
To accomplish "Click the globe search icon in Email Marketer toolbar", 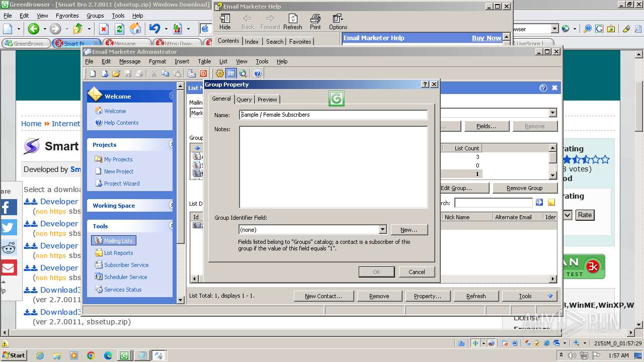I will tap(243, 73).
